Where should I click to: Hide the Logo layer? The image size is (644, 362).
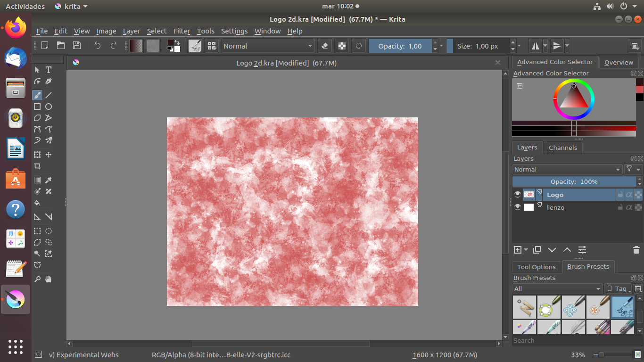click(518, 195)
